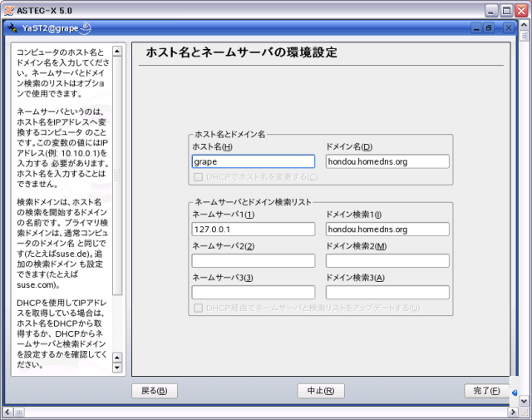
Task: Toggle DHCP host name change checkbox
Action: click(198, 176)
